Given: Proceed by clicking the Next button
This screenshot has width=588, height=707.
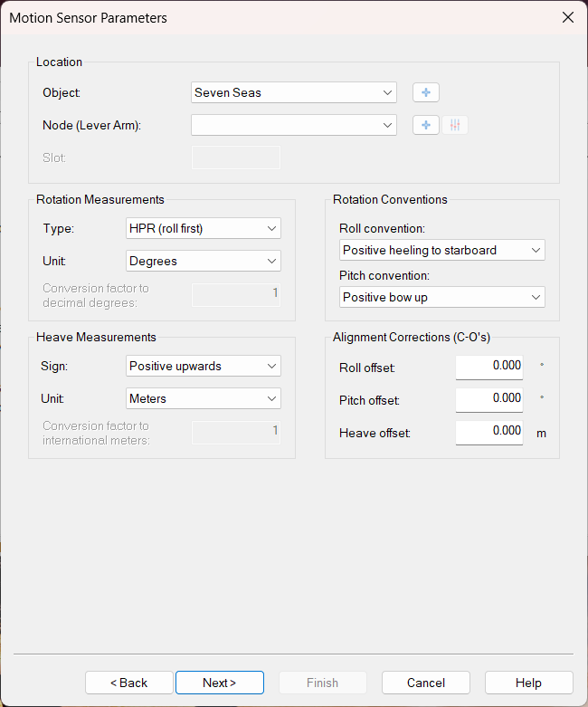Looking at the screenshot, I should point(220,683).
